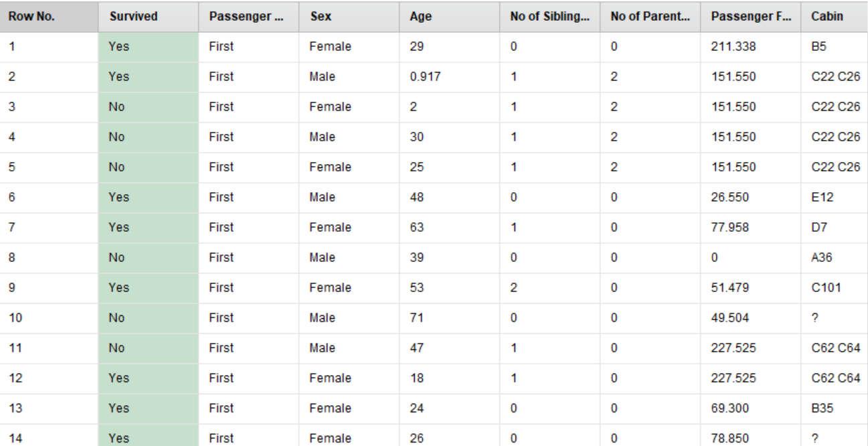Select the Age cell showing 0.917

424,77
